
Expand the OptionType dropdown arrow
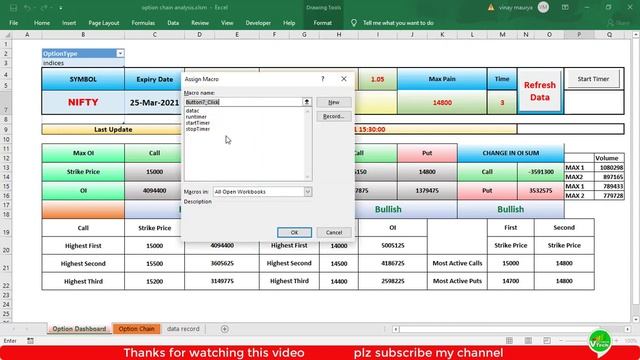tap(120, 53)
